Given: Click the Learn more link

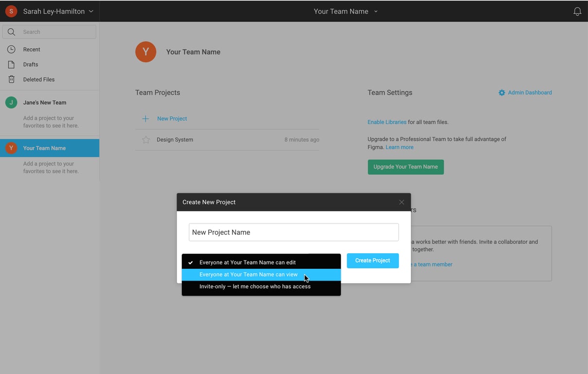Looking at the screenshot, I should tap(399, 147).
